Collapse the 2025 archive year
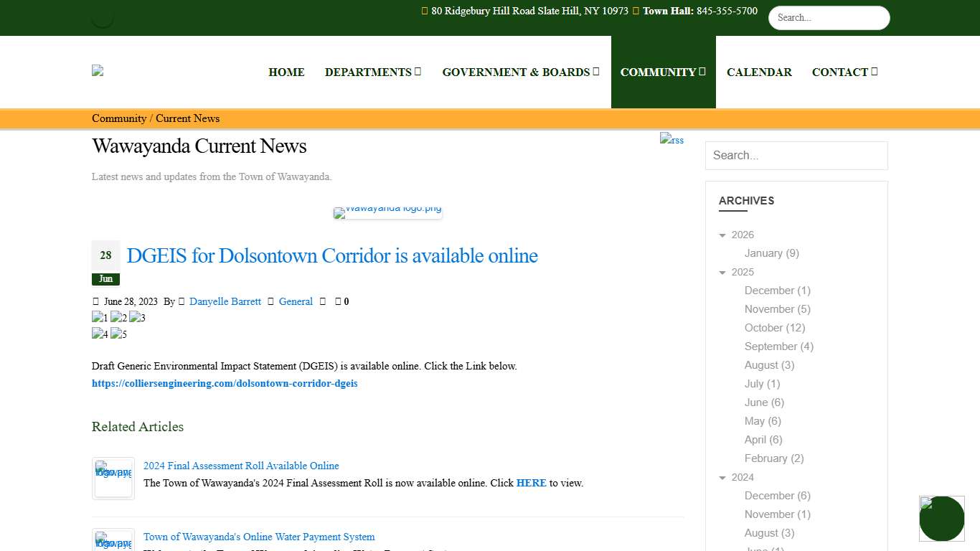 click(x=722, y=272)
